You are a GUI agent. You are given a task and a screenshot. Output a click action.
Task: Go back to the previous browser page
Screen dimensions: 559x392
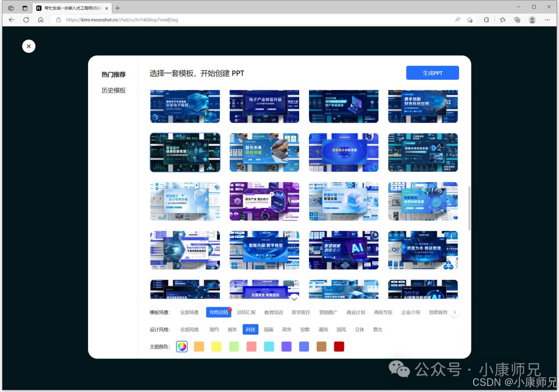pyautogui.click(x=11, y=20)
